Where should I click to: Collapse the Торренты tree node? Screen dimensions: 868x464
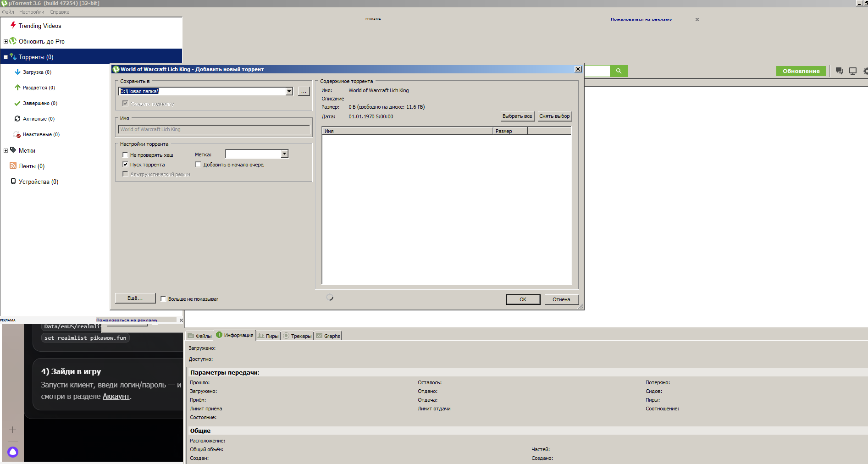tap(6, 57)
